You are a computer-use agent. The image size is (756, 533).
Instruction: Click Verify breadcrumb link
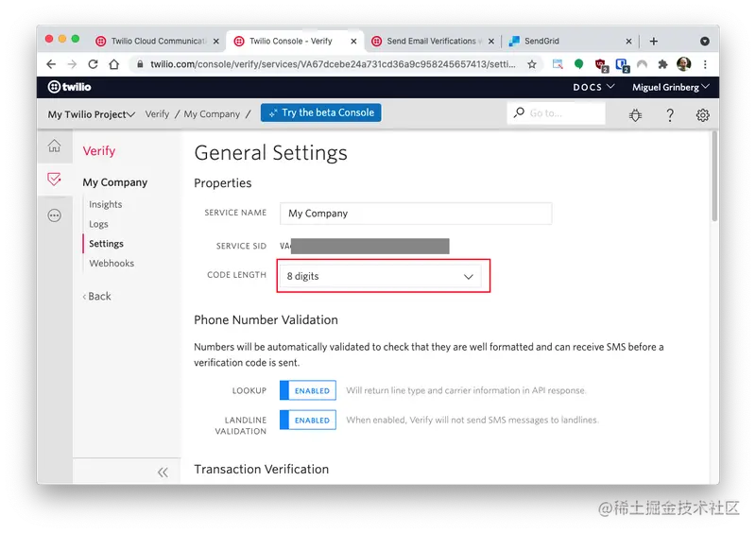click(x=157, y=113)
